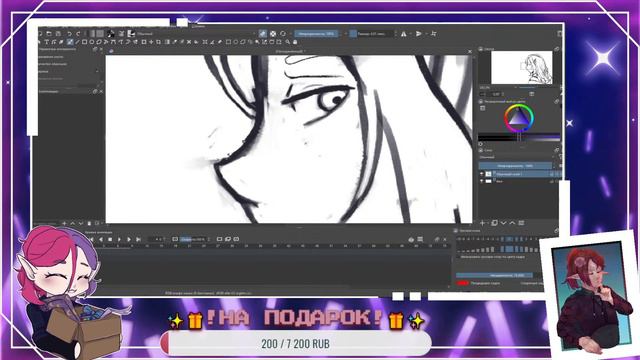Toggle the vertical mirror tool
The height and width of the screenshot is (360, 640).
419,33
